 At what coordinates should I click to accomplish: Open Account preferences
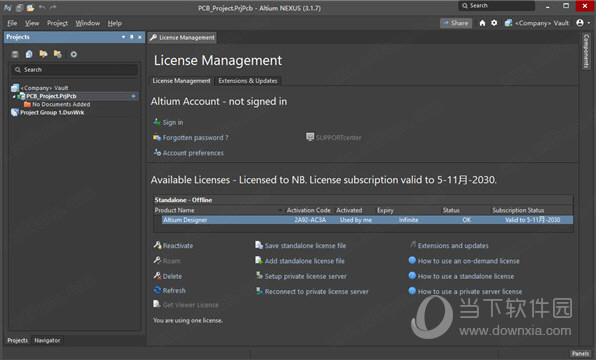pos(193,153)
